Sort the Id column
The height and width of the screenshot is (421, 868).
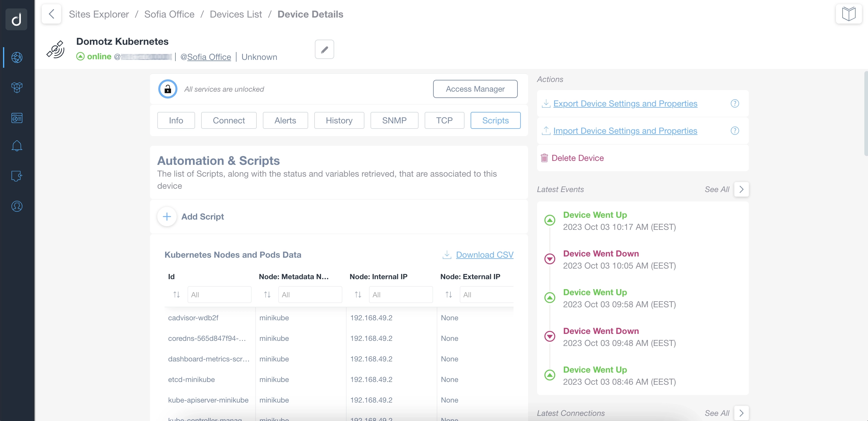click(177, 295)
